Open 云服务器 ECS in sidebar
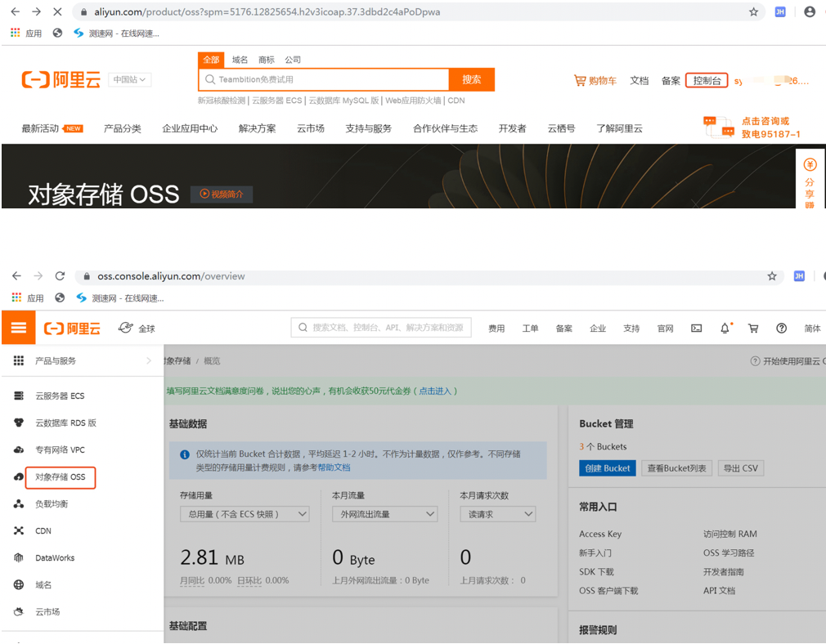This screenshot has width=826, height=644. click(59, 396)
